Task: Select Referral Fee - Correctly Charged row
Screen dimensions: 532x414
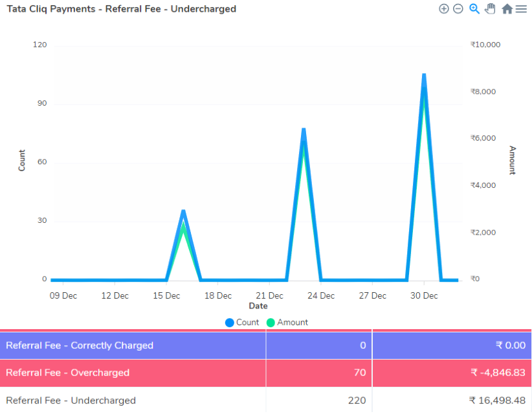Action: coord(265,345)
